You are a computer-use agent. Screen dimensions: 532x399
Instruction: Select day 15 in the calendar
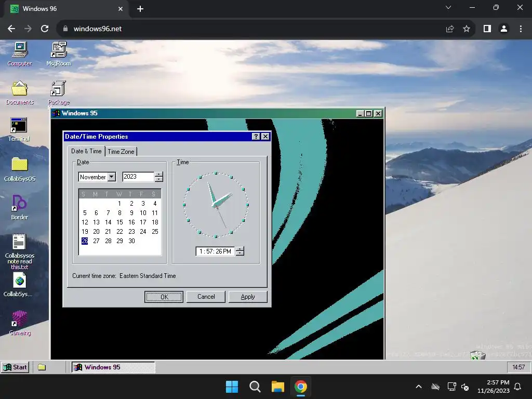point(119,222)
